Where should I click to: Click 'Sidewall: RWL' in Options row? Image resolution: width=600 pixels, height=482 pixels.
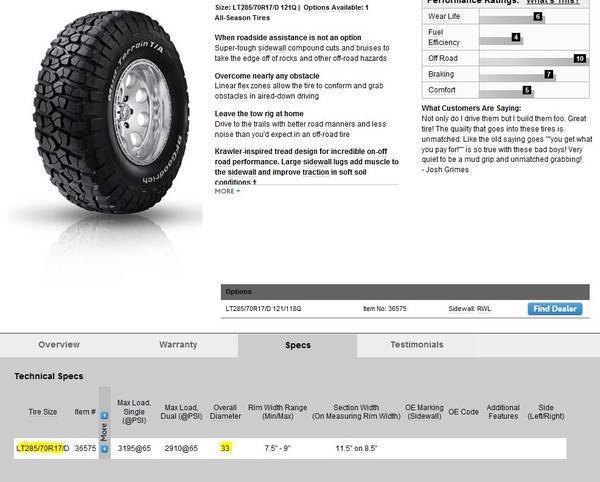[x=470, y=309]
